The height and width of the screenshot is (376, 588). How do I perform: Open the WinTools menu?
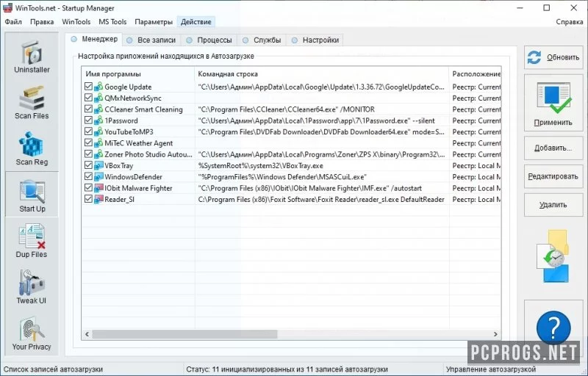(76, 22)
